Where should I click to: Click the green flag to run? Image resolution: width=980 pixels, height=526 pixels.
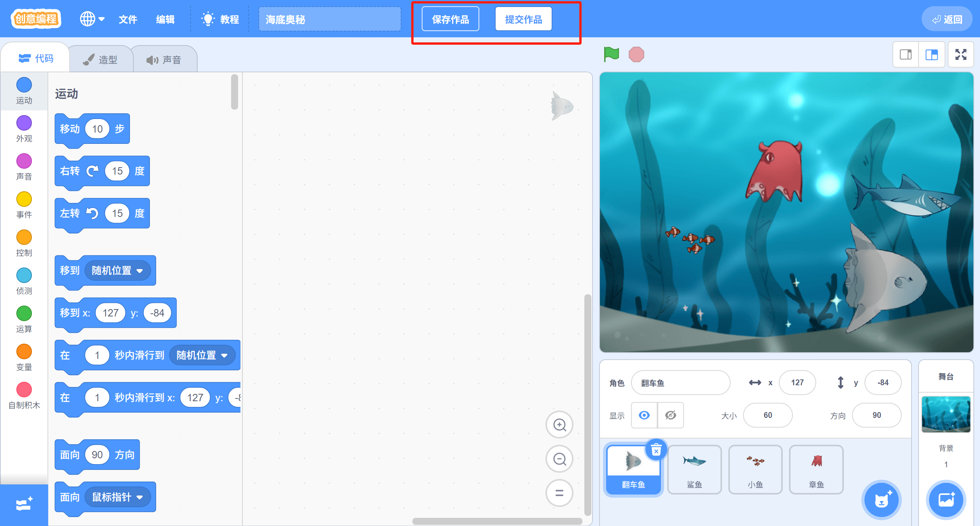(x=611, y=54)
